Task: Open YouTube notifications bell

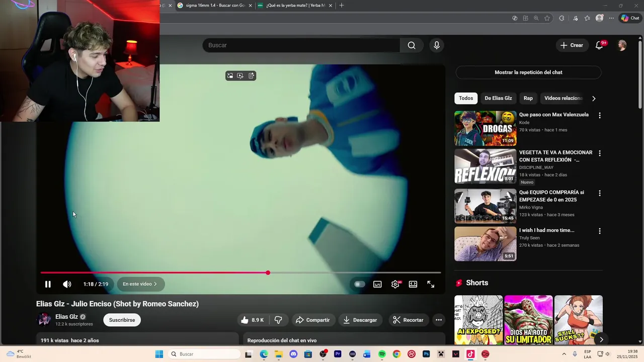Action: (x=599, y=45)
